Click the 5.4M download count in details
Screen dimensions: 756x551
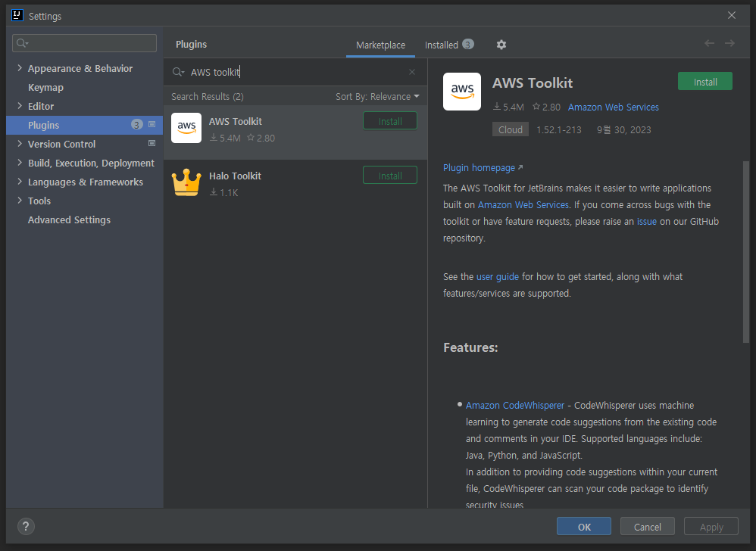point(508,107)
